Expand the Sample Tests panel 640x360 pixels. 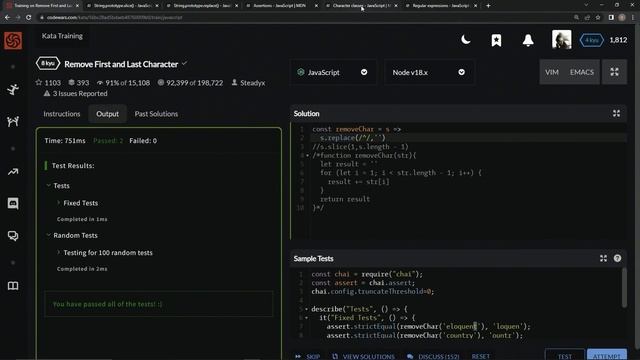[x=603, y=258]
